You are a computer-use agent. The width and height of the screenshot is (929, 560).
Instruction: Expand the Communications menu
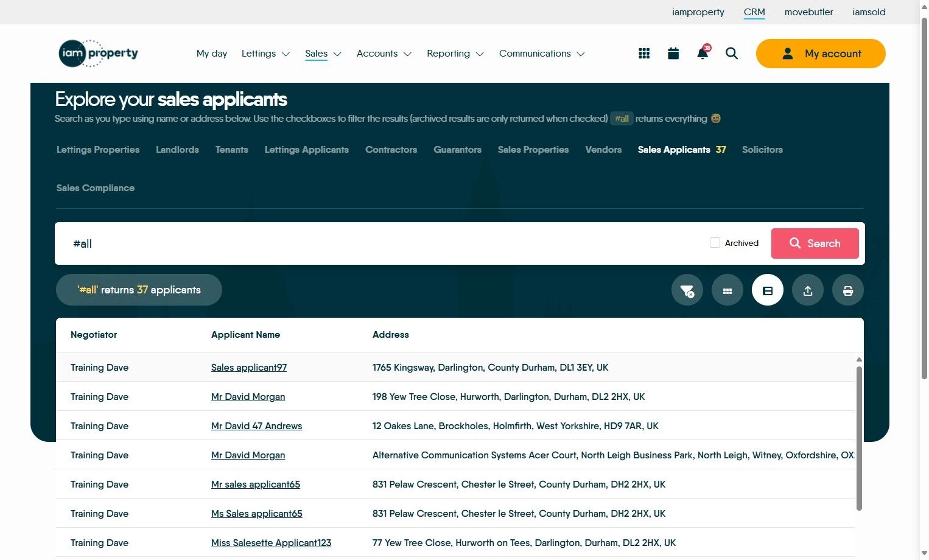click(542, 54)
